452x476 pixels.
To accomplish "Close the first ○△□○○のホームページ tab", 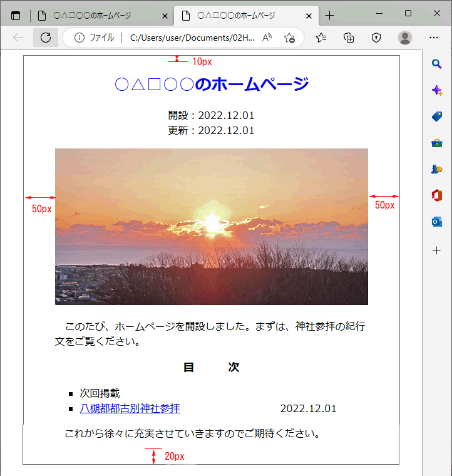I will (165, 16).
